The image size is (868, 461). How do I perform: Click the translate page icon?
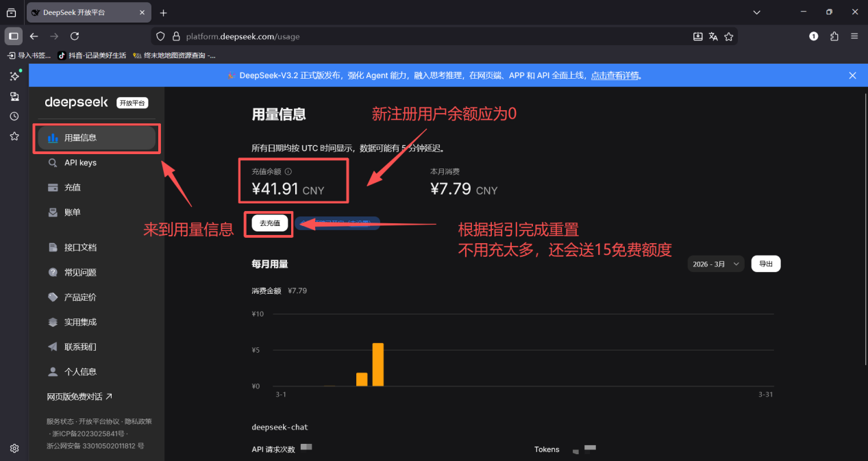click(x=713, y=36)
